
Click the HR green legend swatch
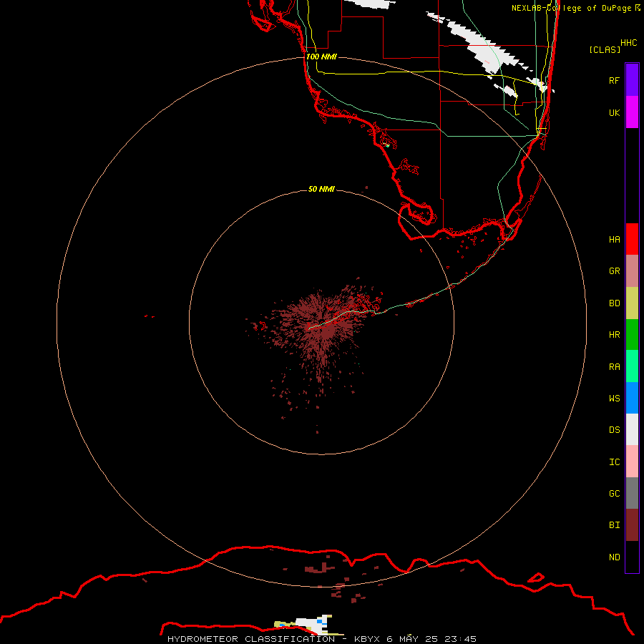(632, 335)
